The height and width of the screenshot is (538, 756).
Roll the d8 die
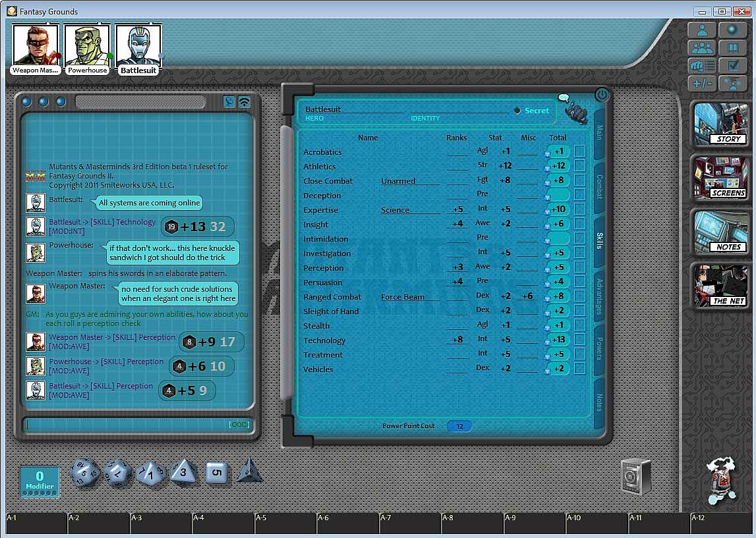pos(183,472)
